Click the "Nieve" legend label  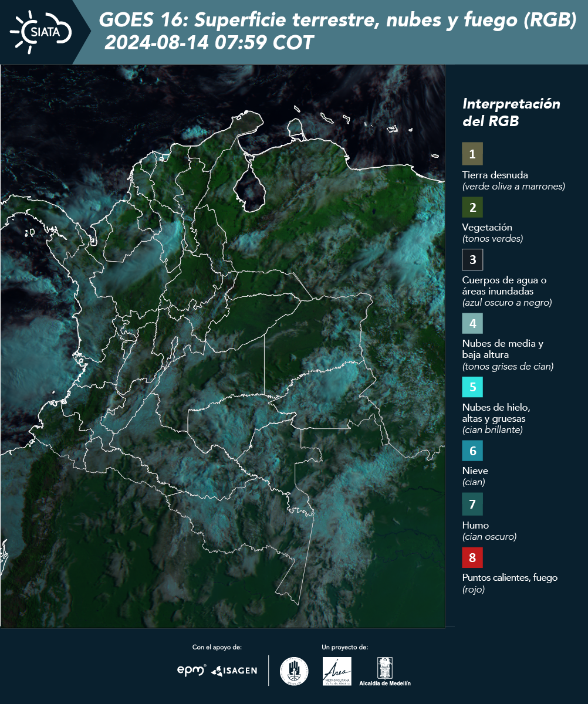475,471
